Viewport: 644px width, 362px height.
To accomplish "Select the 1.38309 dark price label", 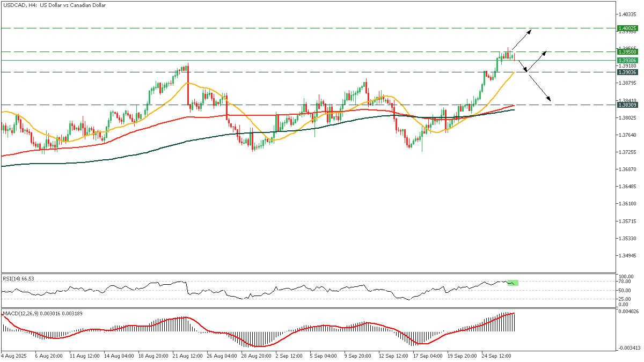I will (x=627, y=105).
